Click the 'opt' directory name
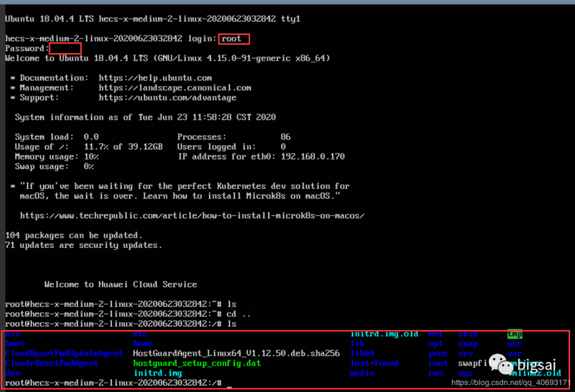 [x=436, y=344]
